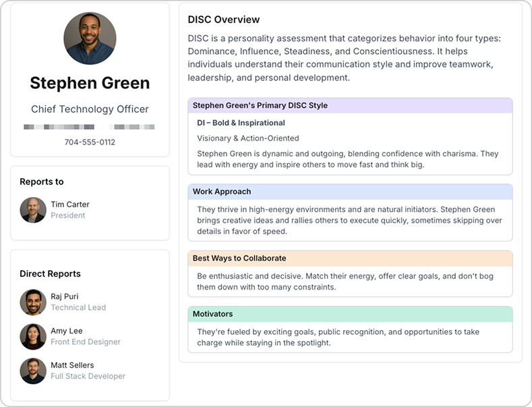Click phone number 704-555-0112
The height and width of the screenshot is (407, 532).
tap(90, 142)
